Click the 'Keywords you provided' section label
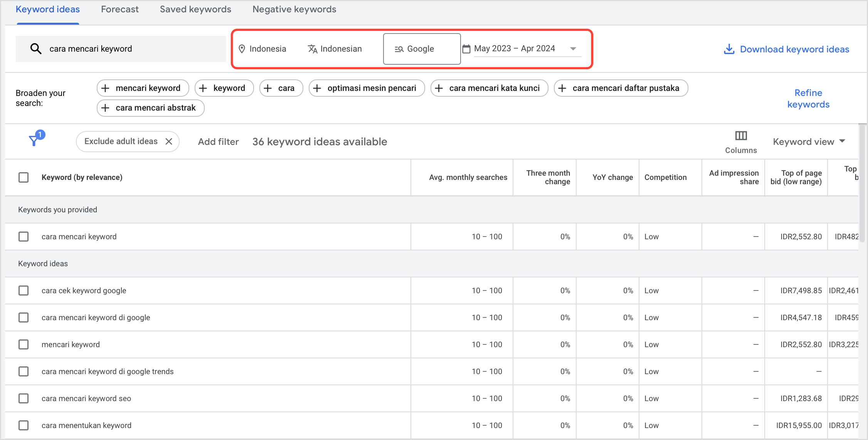 pyautogui.click(x=58, y=210)
